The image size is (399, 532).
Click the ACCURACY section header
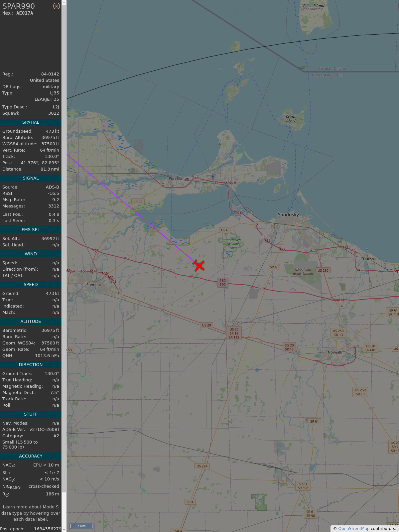pos(31,456)
